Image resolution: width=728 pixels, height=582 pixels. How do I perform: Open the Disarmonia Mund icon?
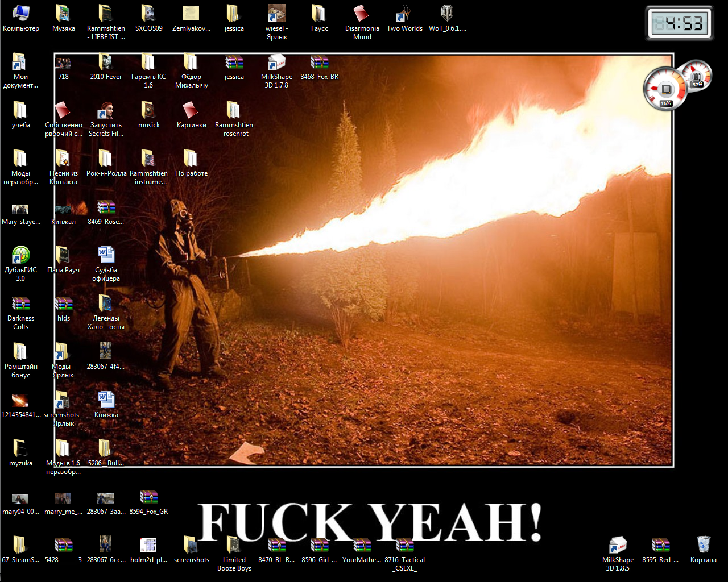362,14
